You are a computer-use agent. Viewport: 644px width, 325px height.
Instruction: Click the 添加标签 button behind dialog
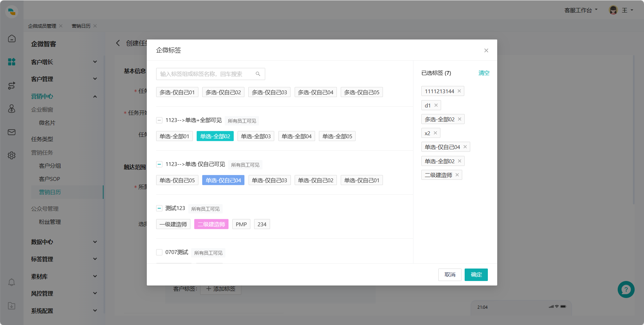point(221,289)
